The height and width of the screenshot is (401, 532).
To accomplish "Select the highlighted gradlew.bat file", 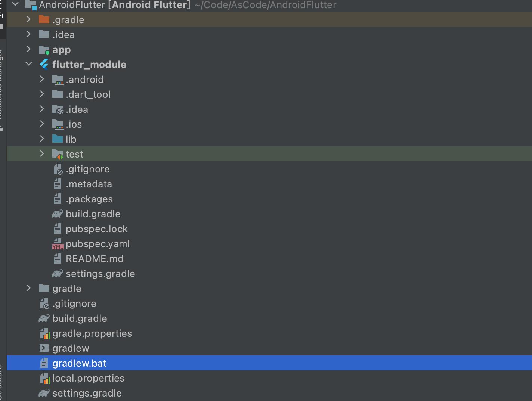I will 269,363.
